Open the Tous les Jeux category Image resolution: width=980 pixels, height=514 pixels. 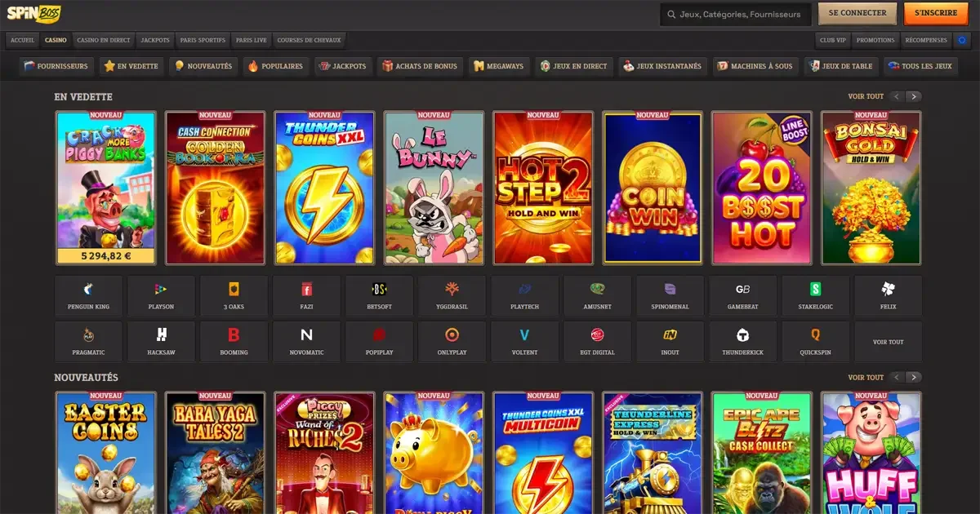(x=920, y=66)
